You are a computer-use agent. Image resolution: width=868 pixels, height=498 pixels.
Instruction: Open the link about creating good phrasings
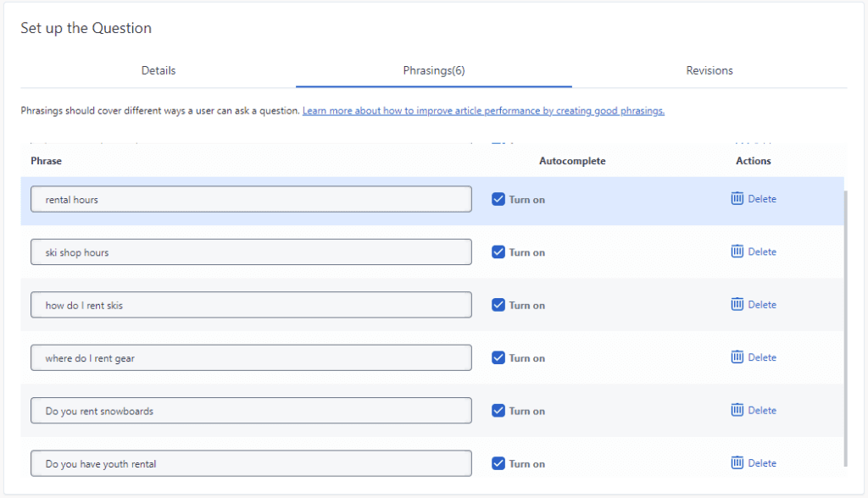coord(483,110)
